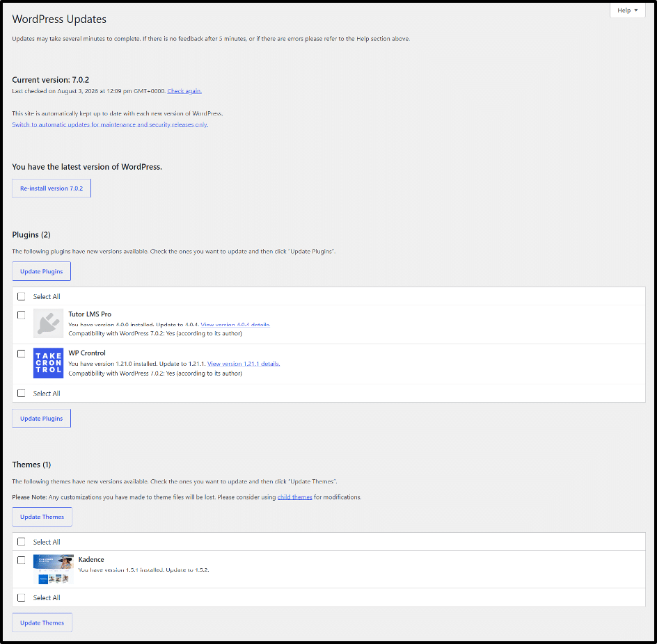Re-install version 7.0.2 button

(52, 188)
